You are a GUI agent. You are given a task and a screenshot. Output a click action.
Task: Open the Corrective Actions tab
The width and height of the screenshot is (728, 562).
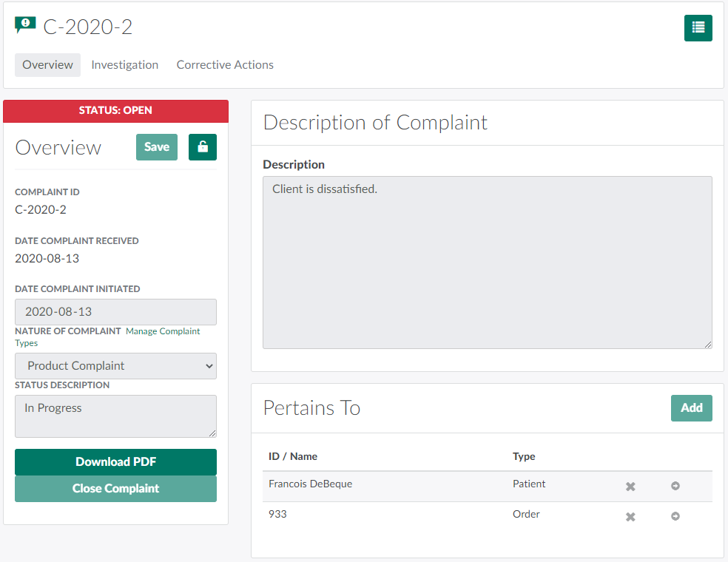point(225,65)
